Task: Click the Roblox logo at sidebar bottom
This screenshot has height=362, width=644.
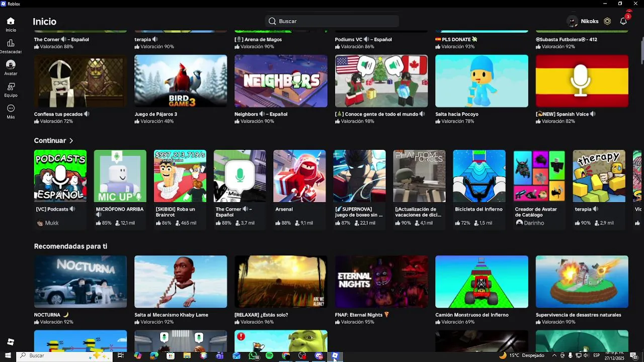Action: (x=11, y=342)
